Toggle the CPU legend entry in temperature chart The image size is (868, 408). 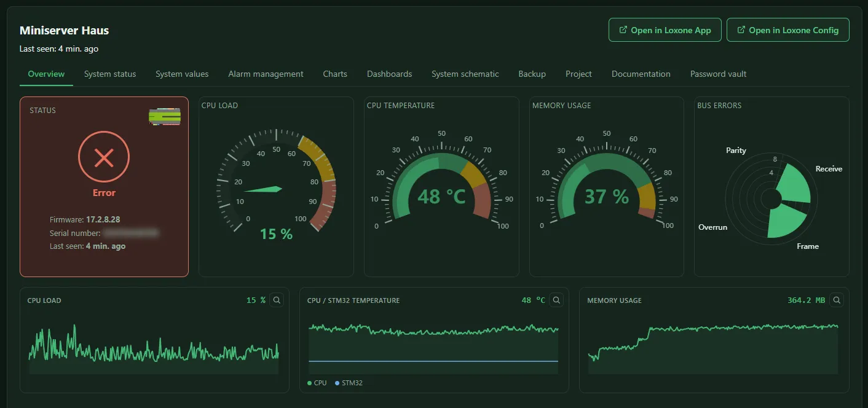317,383
